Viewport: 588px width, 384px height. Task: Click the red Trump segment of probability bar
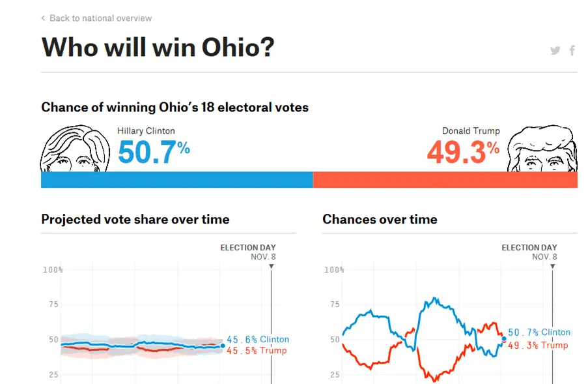[x=445, y=180]
